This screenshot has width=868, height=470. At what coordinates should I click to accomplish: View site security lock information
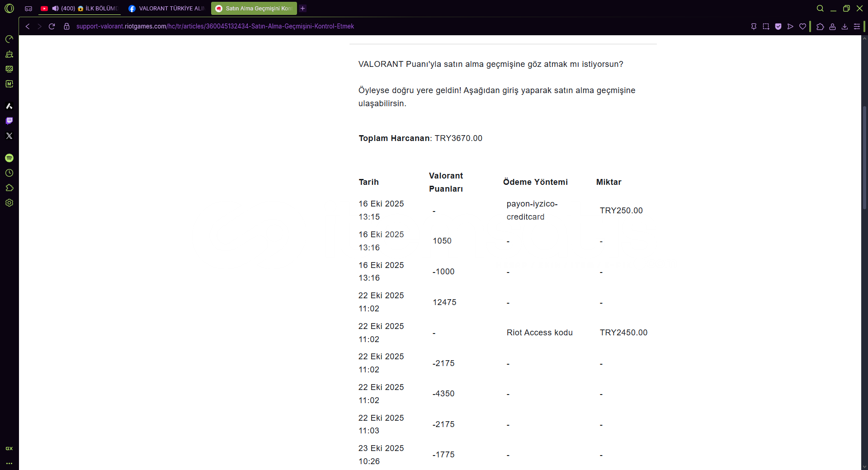(x=66, y=27)
